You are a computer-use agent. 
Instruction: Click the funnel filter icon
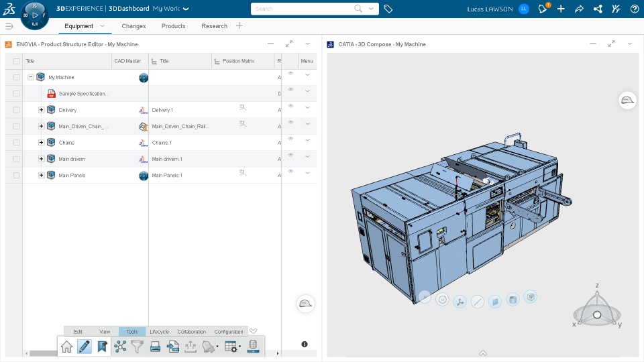pyautogui.click(x=137, y=347)
